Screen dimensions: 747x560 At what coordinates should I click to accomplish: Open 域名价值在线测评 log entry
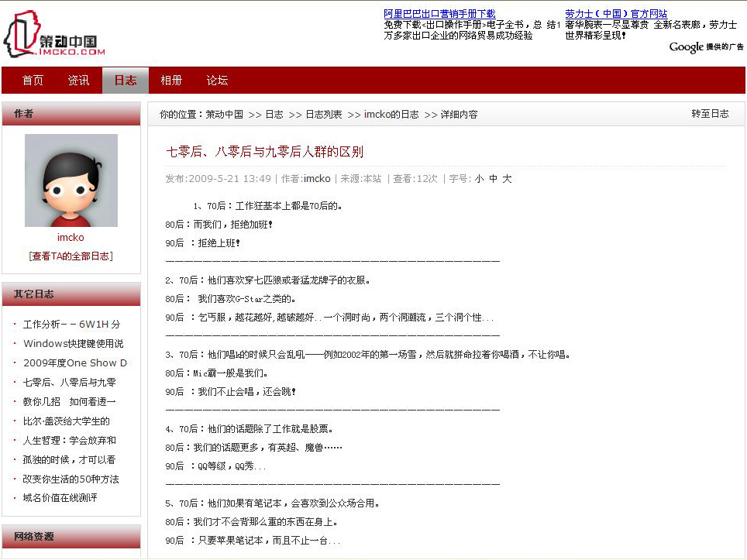pyautogui.click(x=60, y=498)
